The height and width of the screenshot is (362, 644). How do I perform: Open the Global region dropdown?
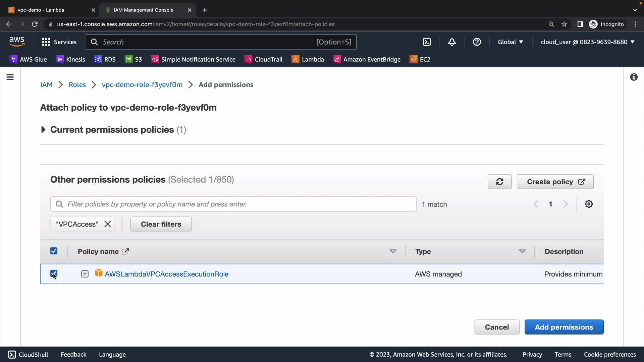pyautogui.click(x=510, y=42)
